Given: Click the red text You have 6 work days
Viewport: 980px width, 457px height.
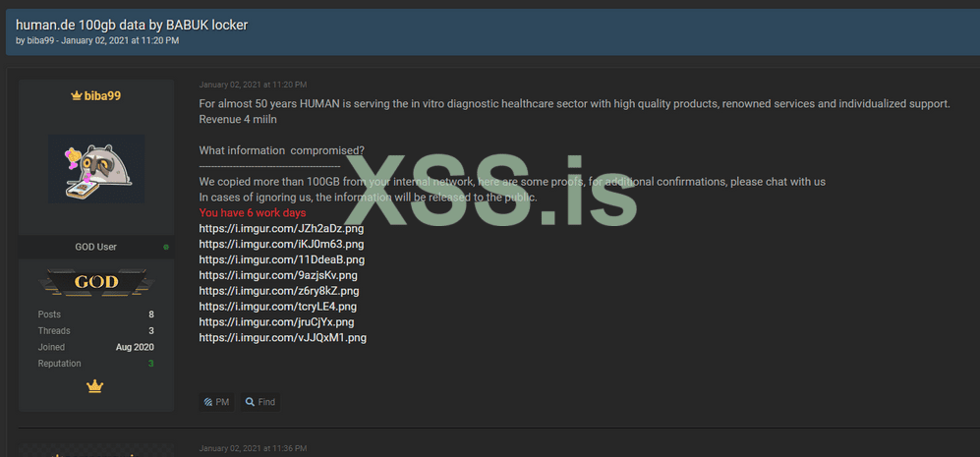Looking at the screenshot, I should coord(253,212).
